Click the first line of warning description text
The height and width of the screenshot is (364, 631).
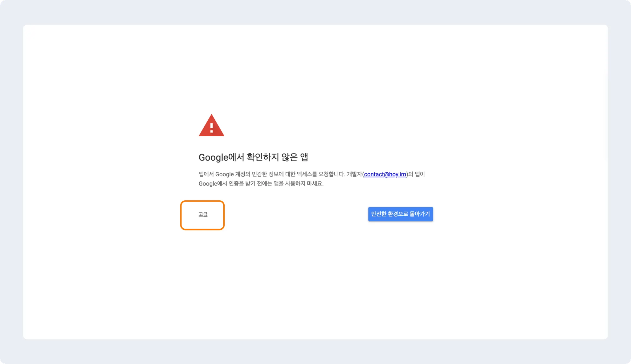click(311, 174)
